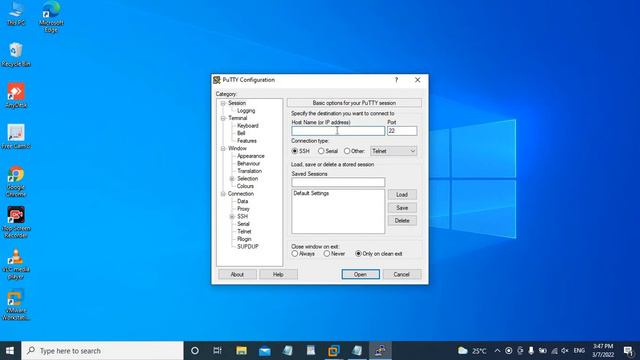Open the VMware Workstation desktop shortcut

16,305
